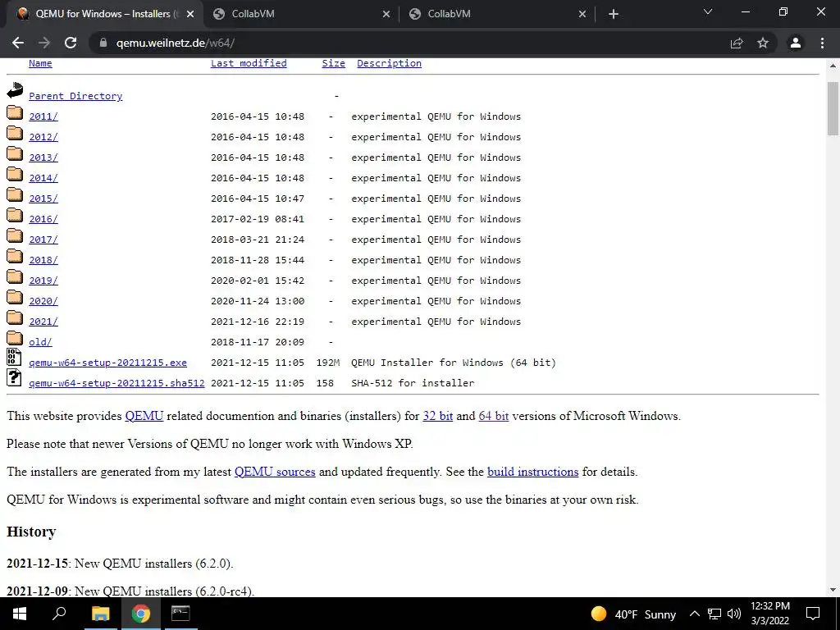Open the 2015/ directory link
The image size is (840, 630).
tap(43, 199)
